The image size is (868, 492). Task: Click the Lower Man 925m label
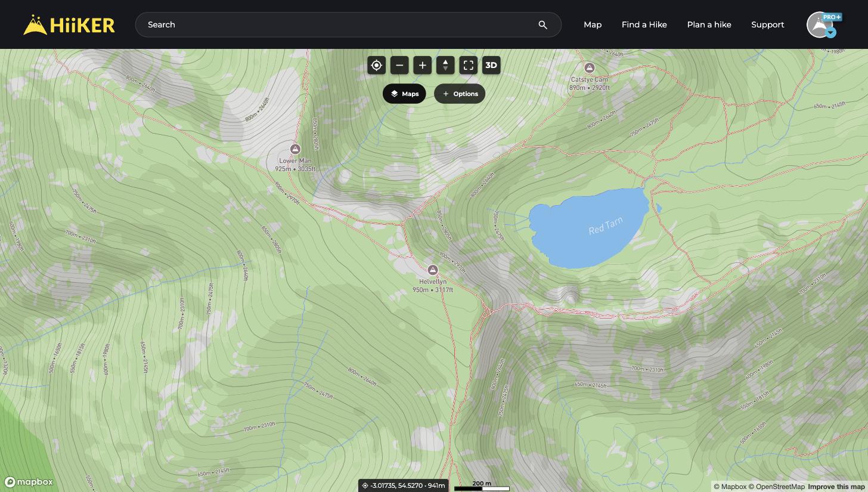295,165
